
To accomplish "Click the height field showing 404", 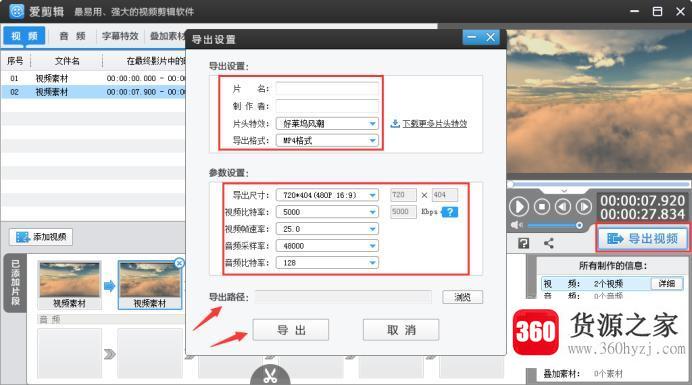I will (x=445, y=195).
